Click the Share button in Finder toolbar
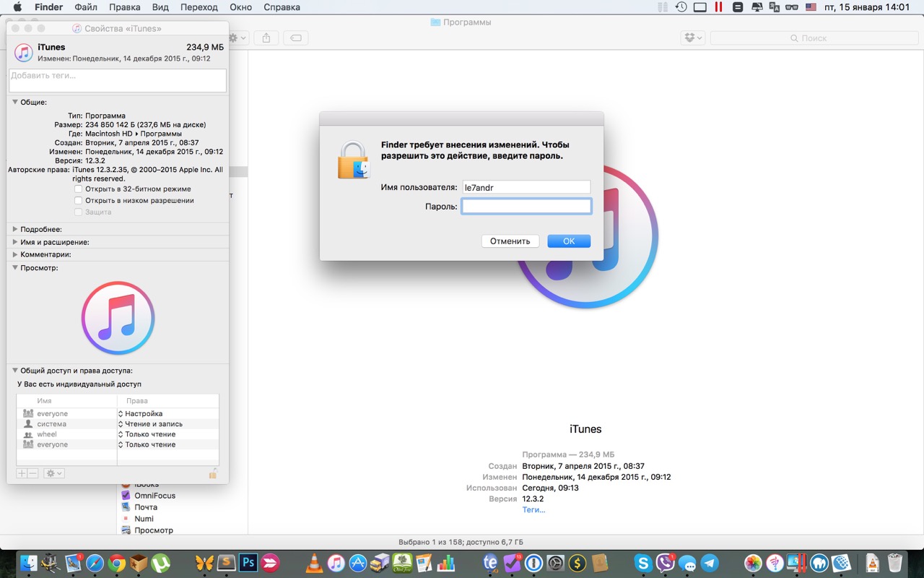 (x=266, y=38)
